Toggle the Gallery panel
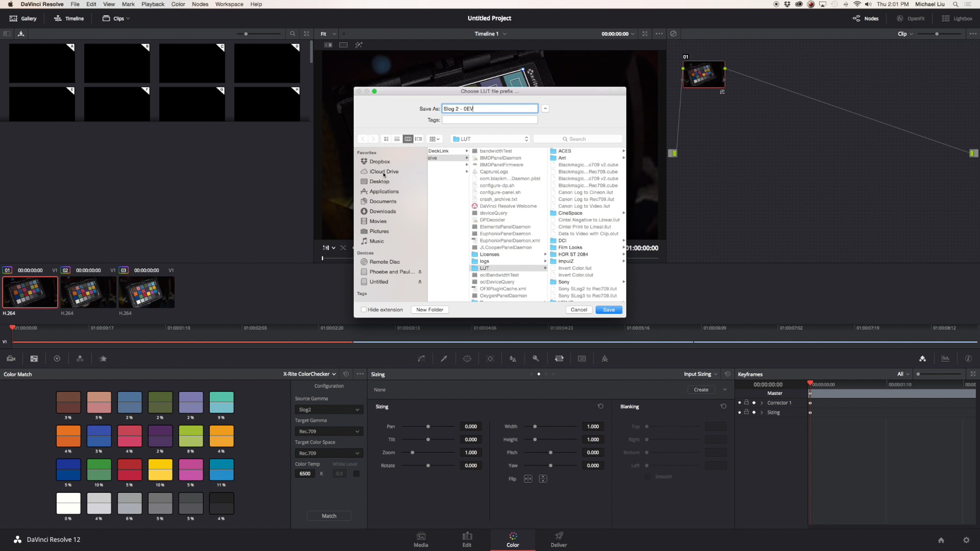Image resolution: width=980 pixels, height=551 pixels. [23, 18]
